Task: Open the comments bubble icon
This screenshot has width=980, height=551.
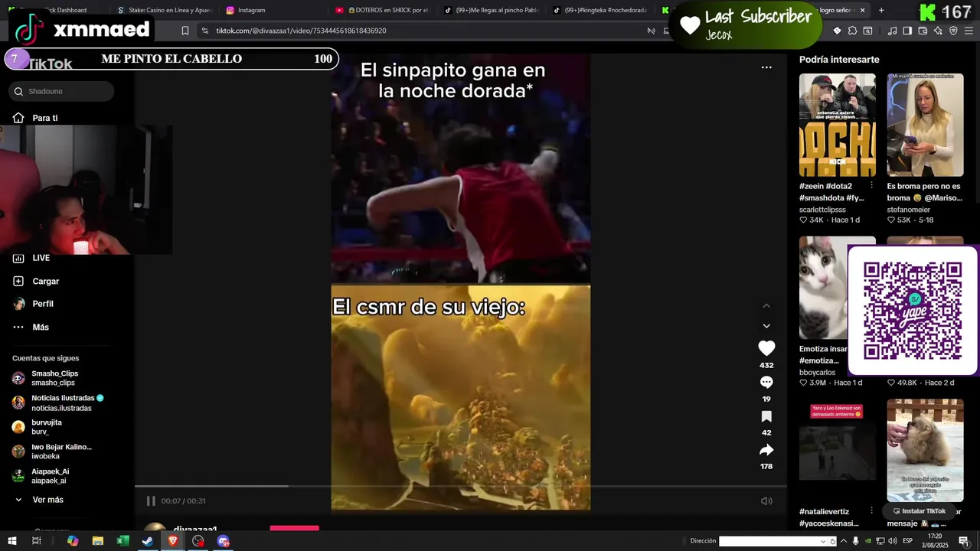Action: pos(766,382)
